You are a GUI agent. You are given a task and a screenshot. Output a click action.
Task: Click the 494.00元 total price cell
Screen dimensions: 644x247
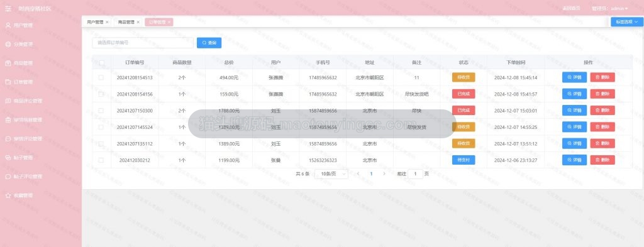[229, 77]
